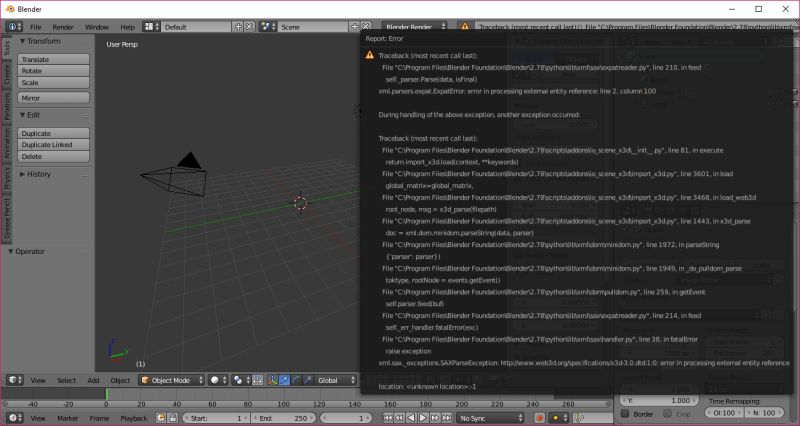Open the timeline Frame menu
Screen dimensions: 800x426
pos(99,418)
